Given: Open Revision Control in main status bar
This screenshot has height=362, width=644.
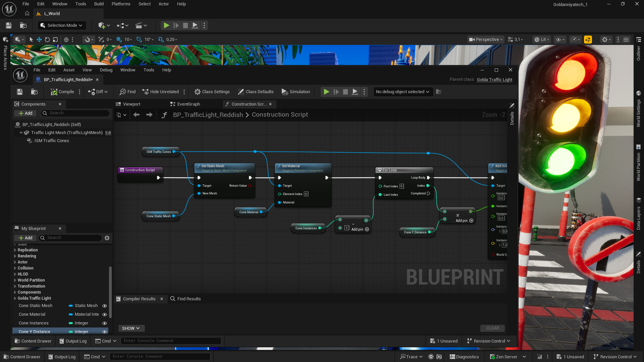Looking at the screenshot, I should pyautogui.click(x=615, y=357).
